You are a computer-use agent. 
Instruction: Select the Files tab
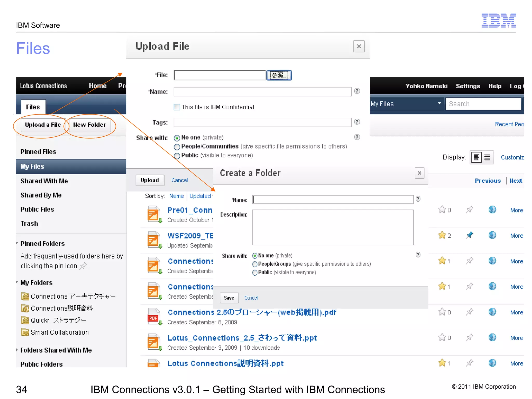pyautogui.click(x=33, y=107)
